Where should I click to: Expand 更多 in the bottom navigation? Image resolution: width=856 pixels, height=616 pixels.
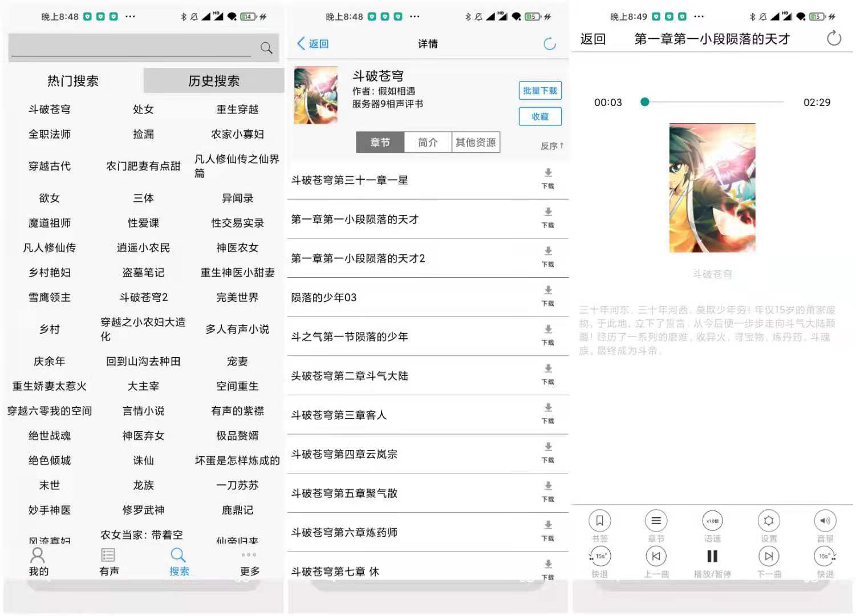pos(249,562)
